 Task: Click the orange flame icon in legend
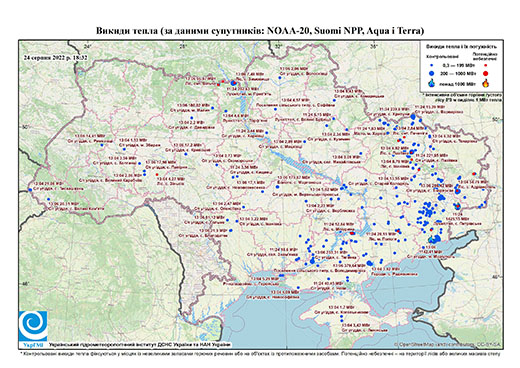pyautogui.click(x=486, y=83)
